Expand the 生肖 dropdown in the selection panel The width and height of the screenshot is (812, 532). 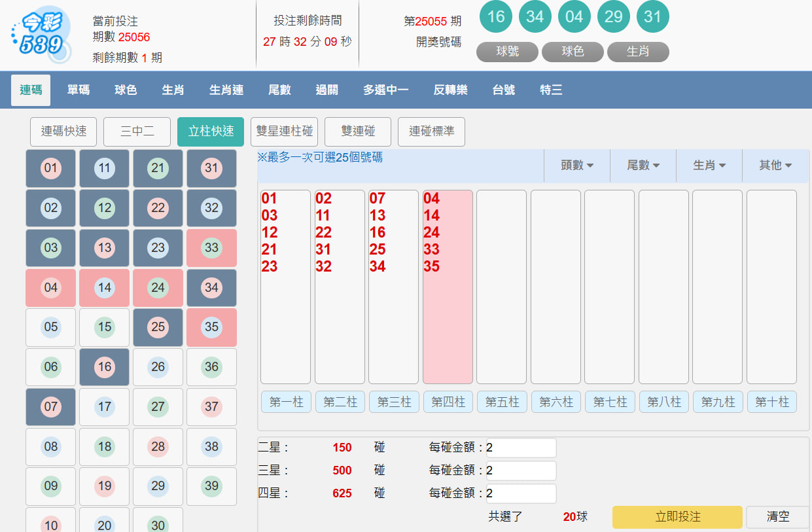pos(709,166)
